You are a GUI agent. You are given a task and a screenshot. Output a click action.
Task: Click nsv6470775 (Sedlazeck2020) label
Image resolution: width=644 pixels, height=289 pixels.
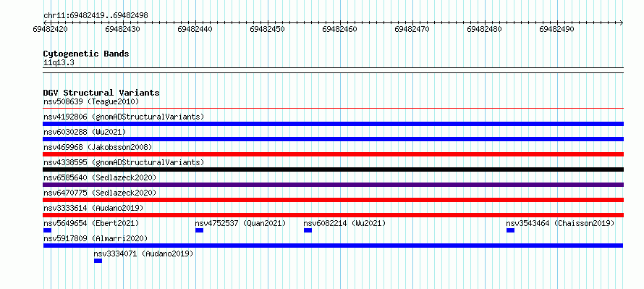[x=100, y=193]
